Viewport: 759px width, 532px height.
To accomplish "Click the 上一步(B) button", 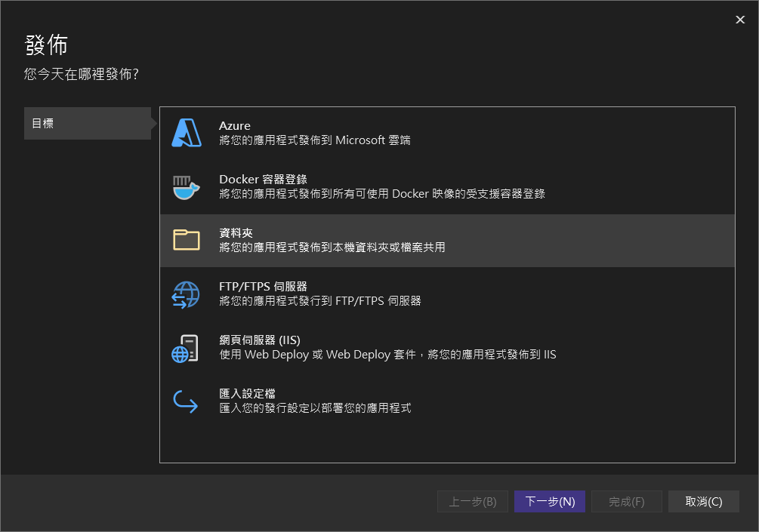I will (x=473, y=502).
